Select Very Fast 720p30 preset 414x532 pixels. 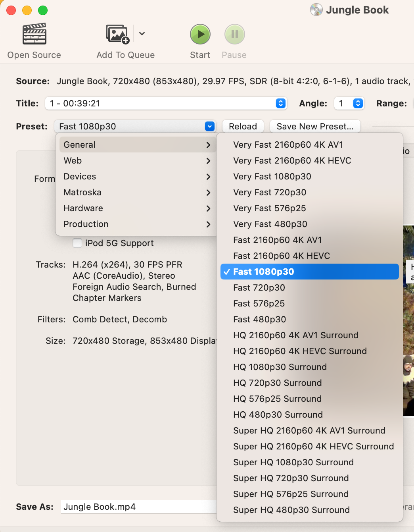click(310, 192)
